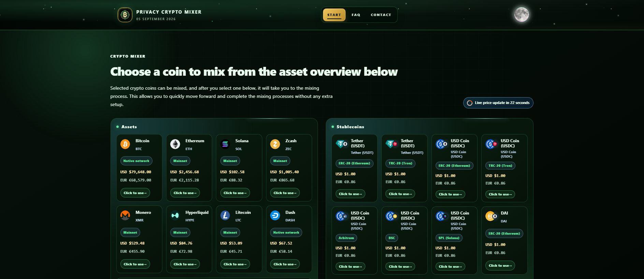The height and width of the screenshot is (279, 644).
Task: Click 'Click to use' under Zcash
Action: point(285,193)
